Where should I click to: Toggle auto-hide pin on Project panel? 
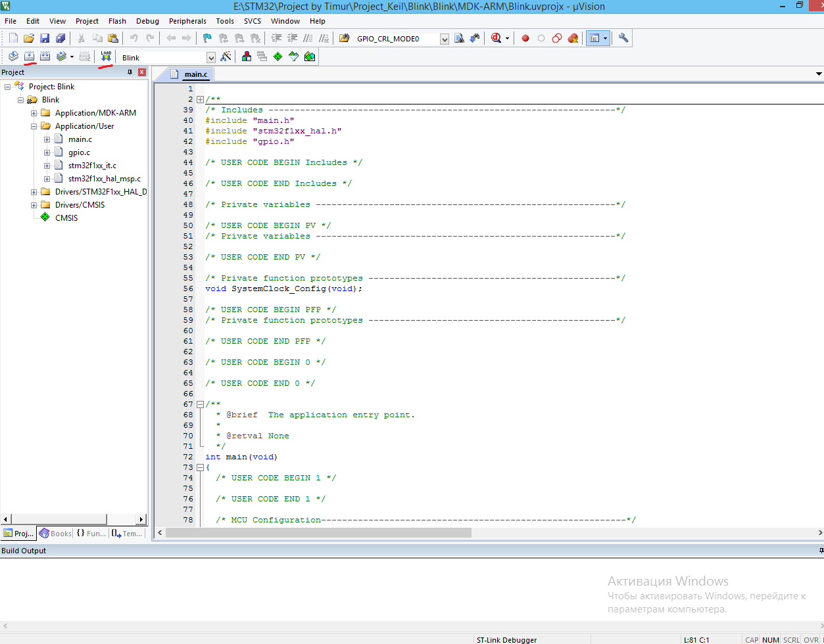(130, 72)
